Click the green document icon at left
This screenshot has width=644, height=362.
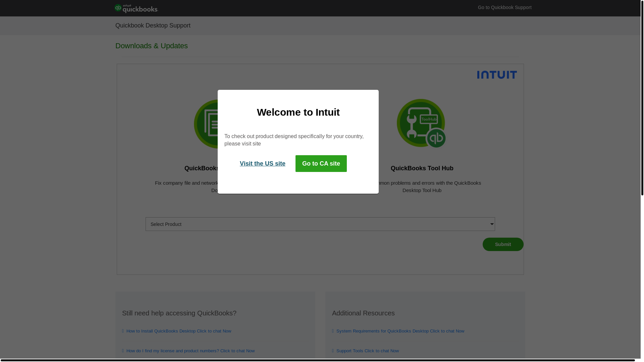tap(206, 124)
